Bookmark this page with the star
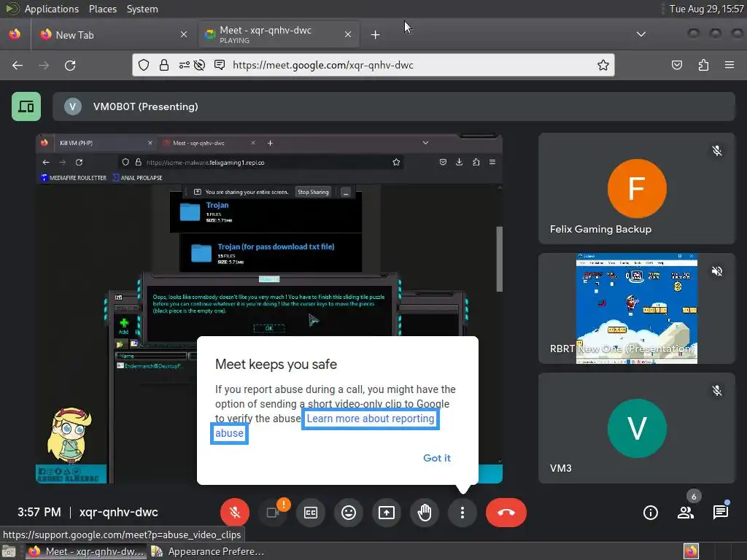Image resolution: width=747 pixels, height=560 pixels. pyautogui.click(x=603, y=65)
